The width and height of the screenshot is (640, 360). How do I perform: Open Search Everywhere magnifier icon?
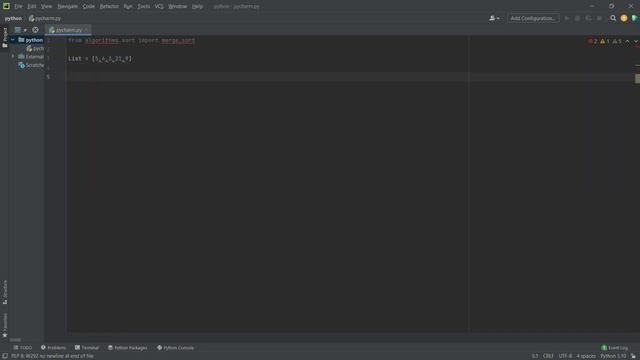click(x=613, y=18)
